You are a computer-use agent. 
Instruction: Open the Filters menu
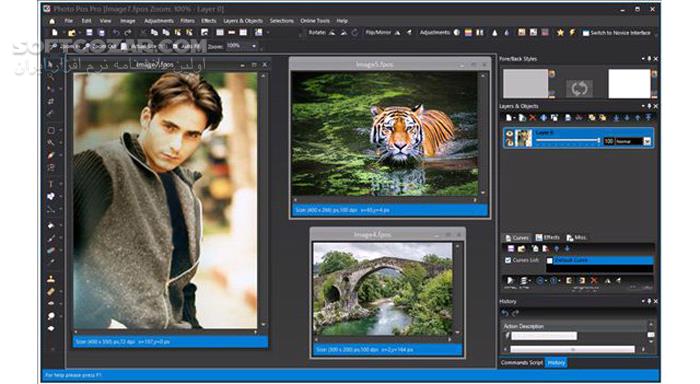(x=188, y=21)
